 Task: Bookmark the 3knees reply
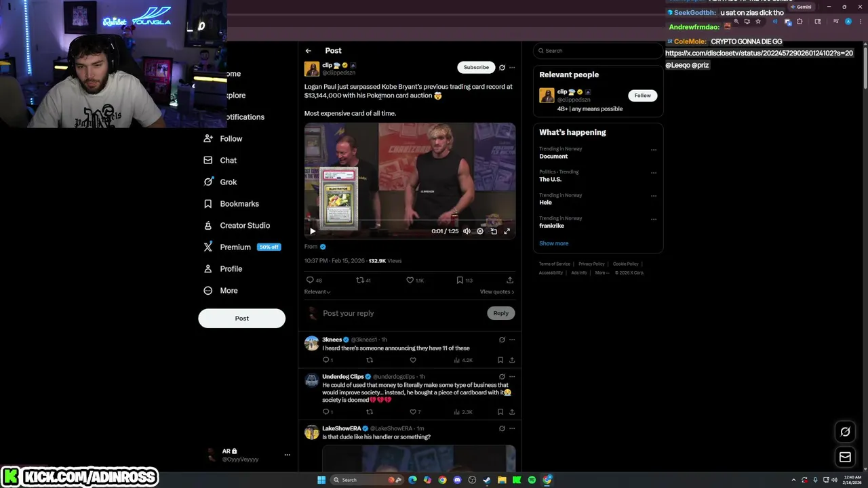pos(500,360)
